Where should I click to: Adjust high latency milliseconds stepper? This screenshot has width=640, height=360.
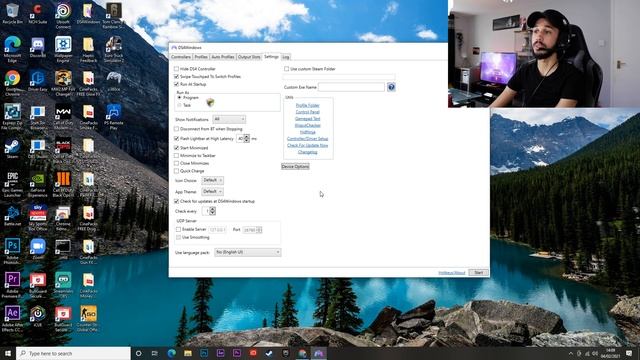coord(247,139)
